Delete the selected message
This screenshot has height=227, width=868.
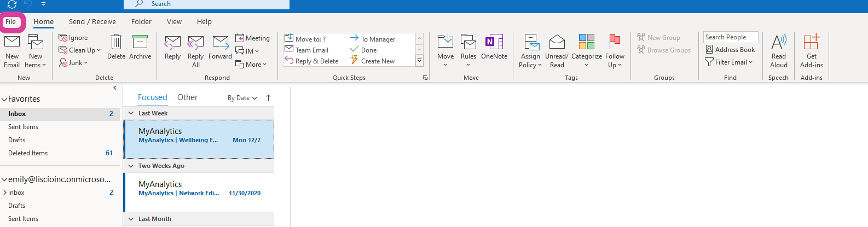[x=116, y=48]
